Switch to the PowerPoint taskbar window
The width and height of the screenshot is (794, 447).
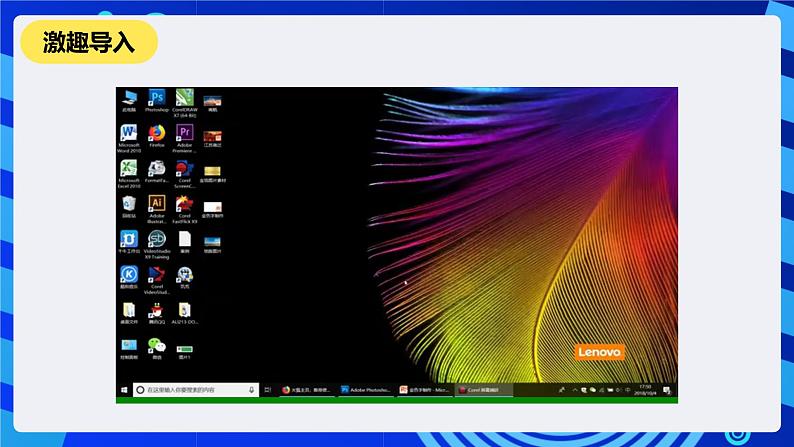424,390
